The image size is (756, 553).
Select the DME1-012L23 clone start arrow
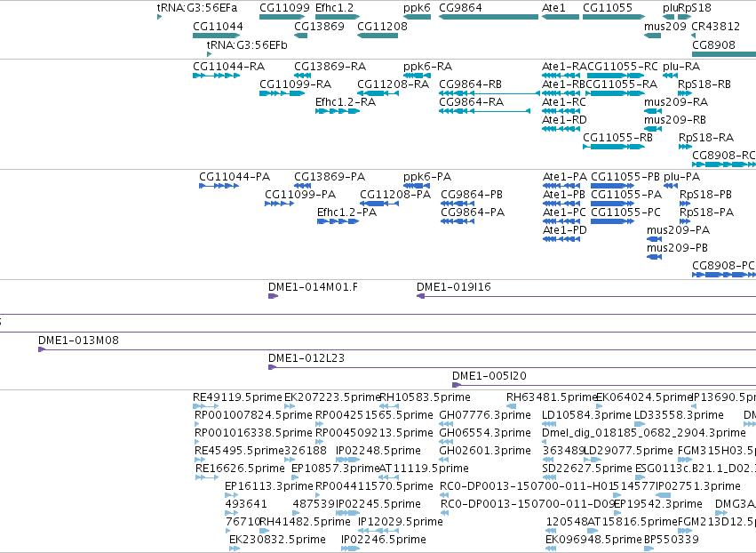tap(273, 367)
